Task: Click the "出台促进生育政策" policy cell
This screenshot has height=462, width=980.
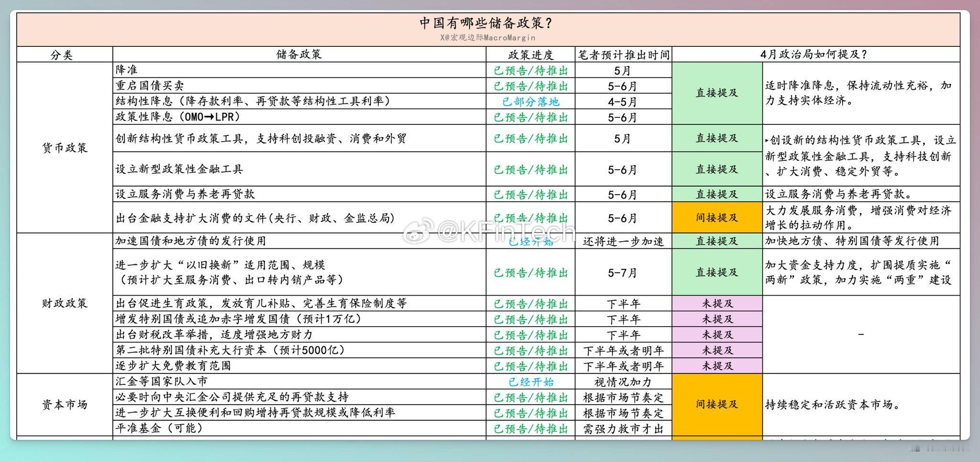Action: (x=300, y=303)
